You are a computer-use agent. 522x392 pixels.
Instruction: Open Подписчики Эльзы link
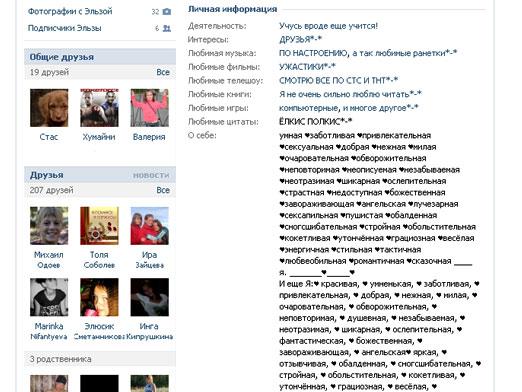(64, 28)
